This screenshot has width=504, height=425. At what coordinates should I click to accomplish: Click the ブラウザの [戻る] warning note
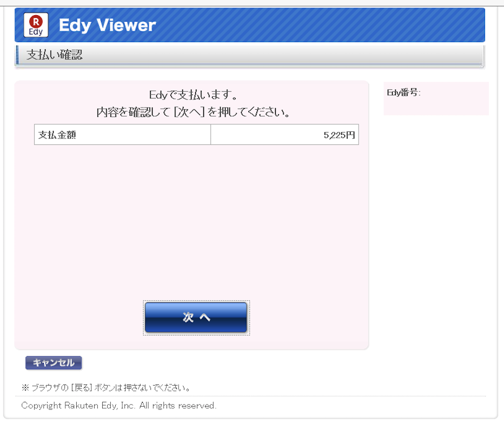(x=106, y=388)
